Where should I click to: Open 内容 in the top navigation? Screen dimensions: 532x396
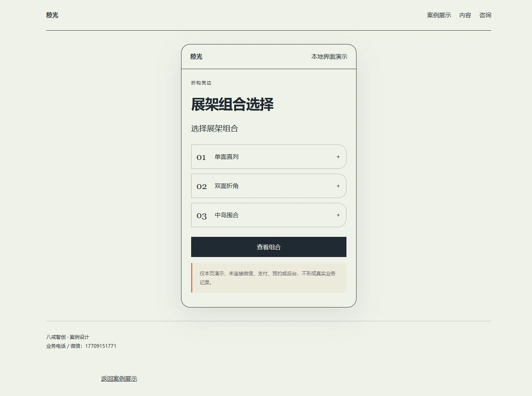coord(465,15)
